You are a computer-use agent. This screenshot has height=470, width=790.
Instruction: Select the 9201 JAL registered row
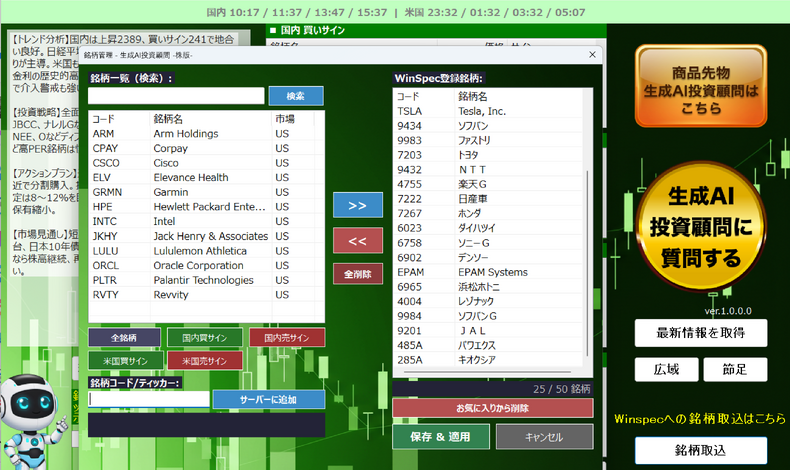[488, 330]
